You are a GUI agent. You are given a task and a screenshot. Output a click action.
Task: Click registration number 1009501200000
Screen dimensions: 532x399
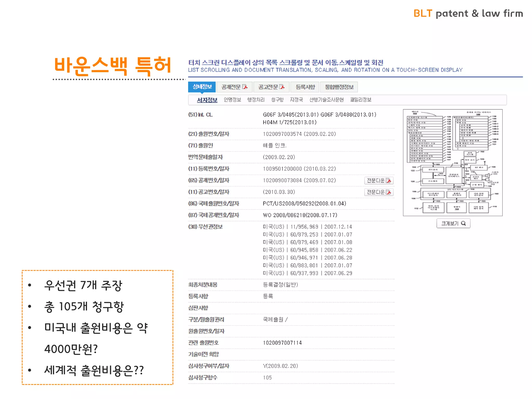pyautogui.click(x=282, y=169)
